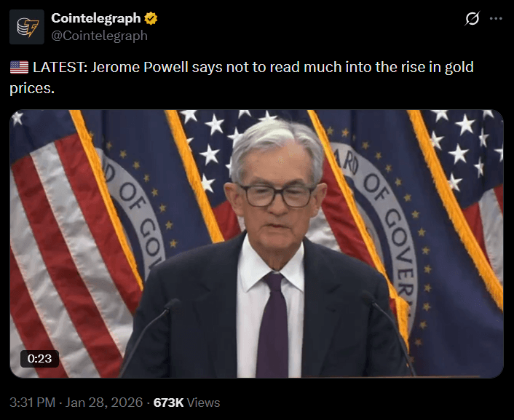Viewport: 514px width, 420px height.
Task: Play the Jerome Powell press conference video
Action: coord(257,244)
